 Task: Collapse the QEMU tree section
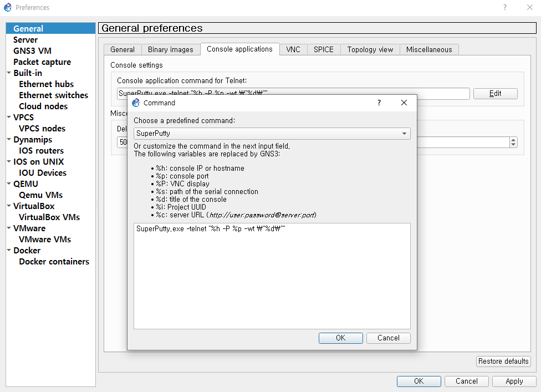point(9,184)
